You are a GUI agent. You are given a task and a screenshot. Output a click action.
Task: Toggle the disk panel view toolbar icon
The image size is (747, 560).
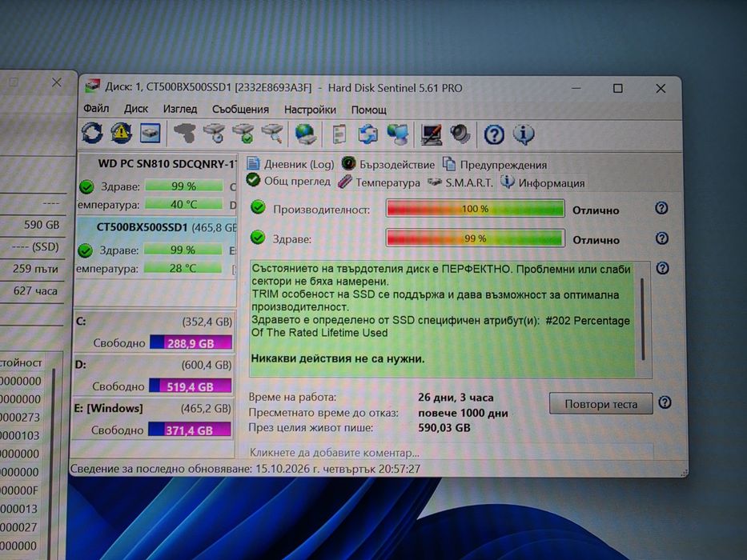(150, 134)
